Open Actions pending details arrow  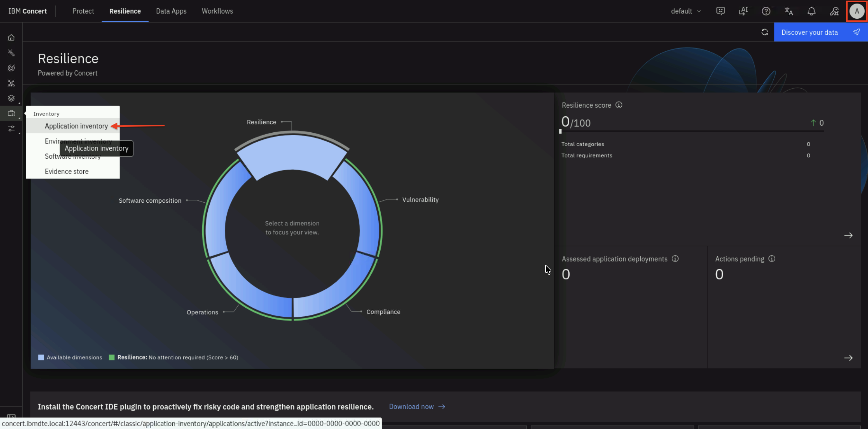[x=848, y=358]
